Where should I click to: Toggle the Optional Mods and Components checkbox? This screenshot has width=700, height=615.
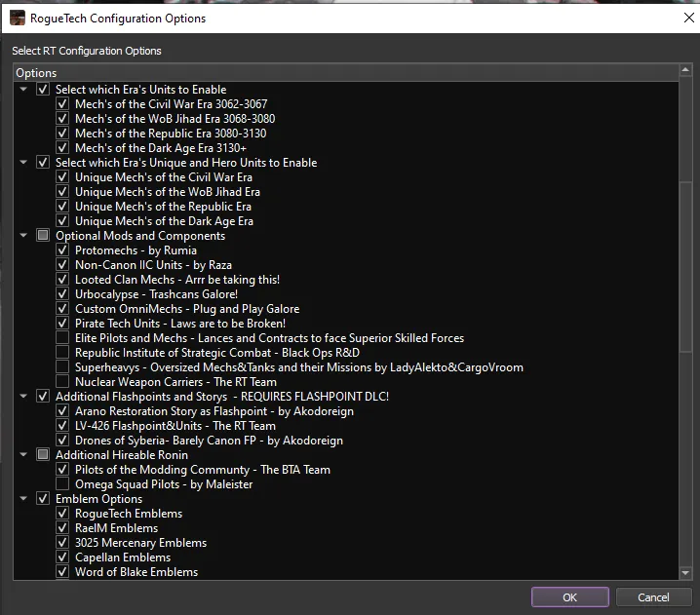click(x=43, y=235)
